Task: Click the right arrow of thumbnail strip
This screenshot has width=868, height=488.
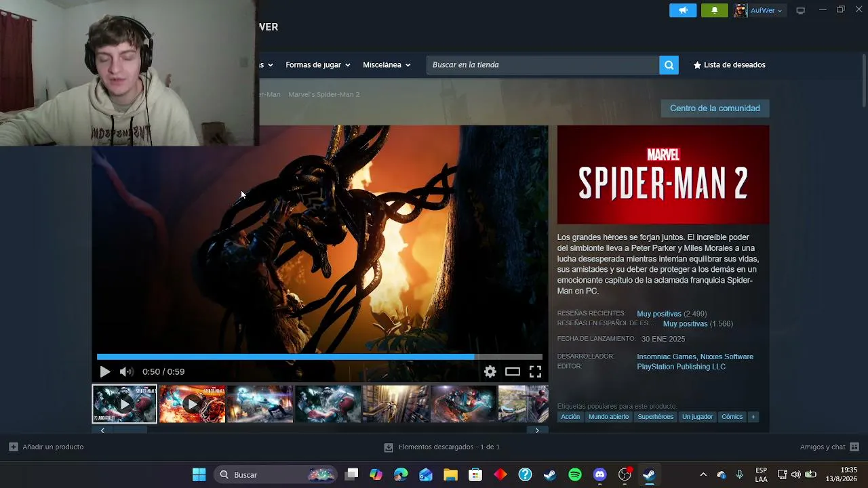Action: pyautogui.click(x=537, y=430)
